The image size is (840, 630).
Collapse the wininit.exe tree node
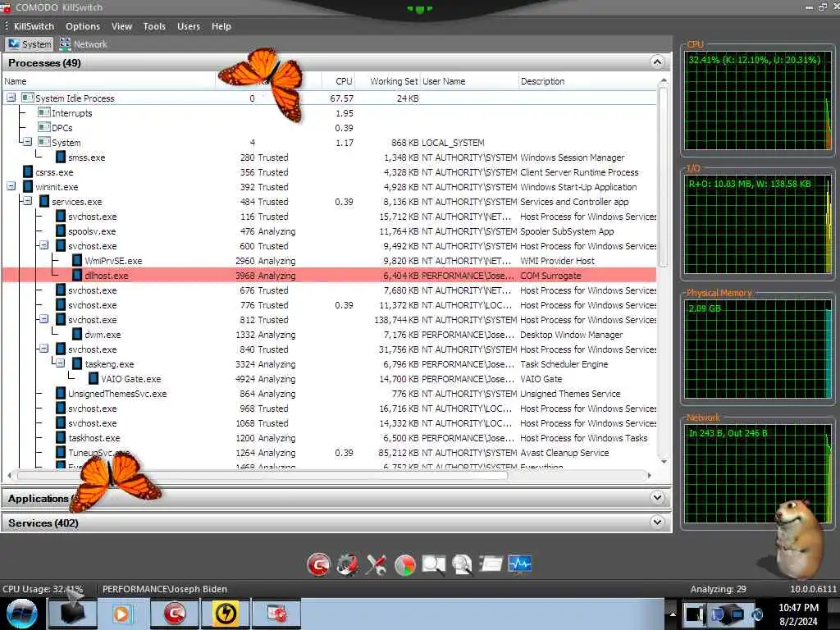(11, 186)
